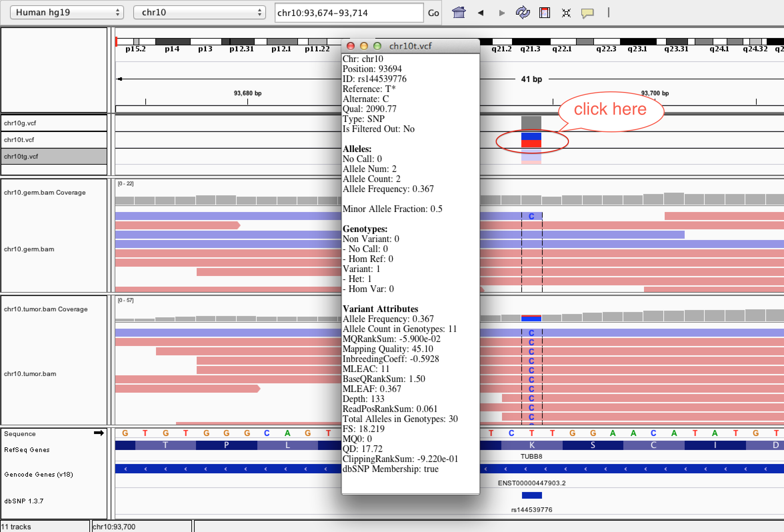This screenshot has width=784, height=532.
Task: Open the Human hg19 genome dropdown
Action: (67, 12)
